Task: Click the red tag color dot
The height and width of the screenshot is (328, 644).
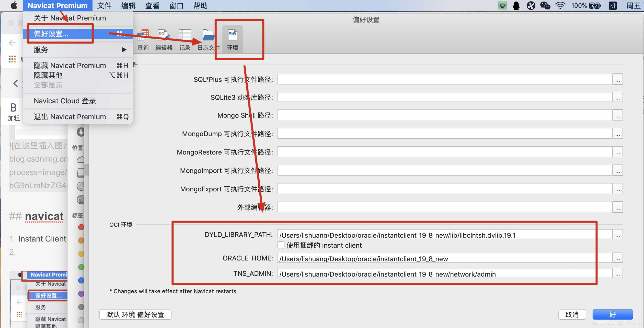Action: [81, 227]
